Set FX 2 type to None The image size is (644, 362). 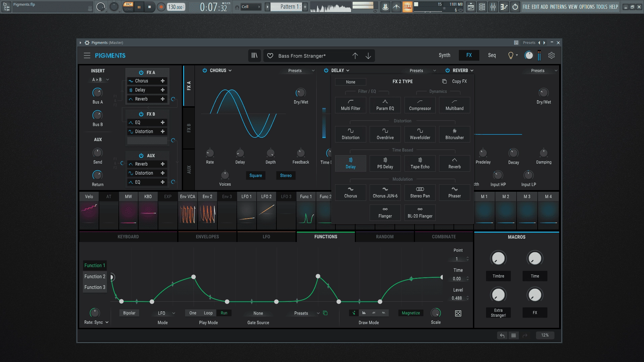point(351,82)
